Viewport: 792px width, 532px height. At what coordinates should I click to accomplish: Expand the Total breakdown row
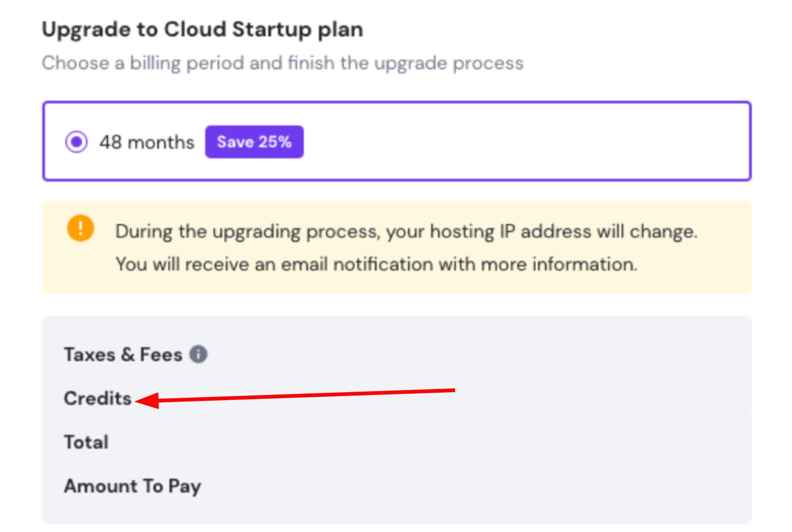[86, 441]
